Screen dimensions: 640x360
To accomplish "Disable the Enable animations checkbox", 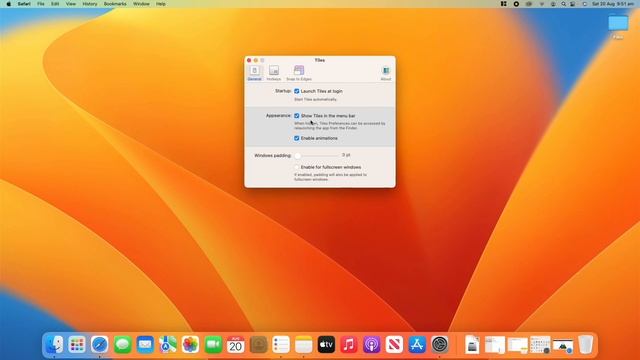I will [297, 138].
